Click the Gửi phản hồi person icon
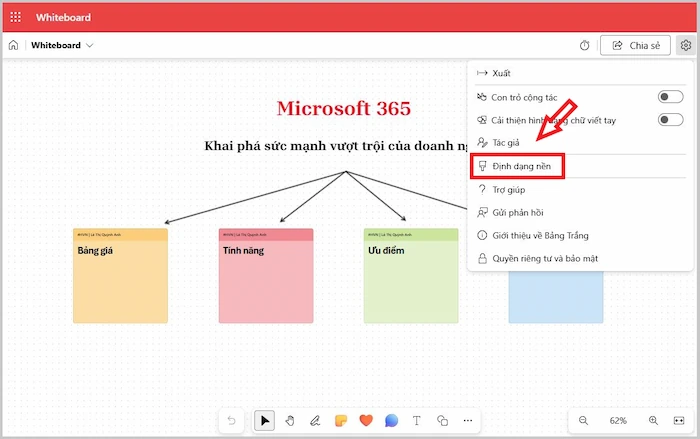The width and height of the screenshot is (700, 439). click(x=482, y=212)
